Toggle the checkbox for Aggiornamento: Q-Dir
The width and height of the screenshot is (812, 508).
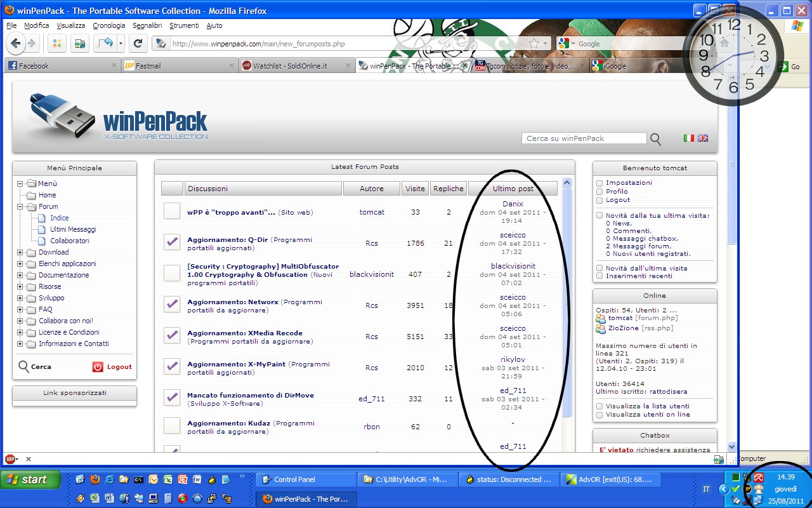[x=172, y=242]
